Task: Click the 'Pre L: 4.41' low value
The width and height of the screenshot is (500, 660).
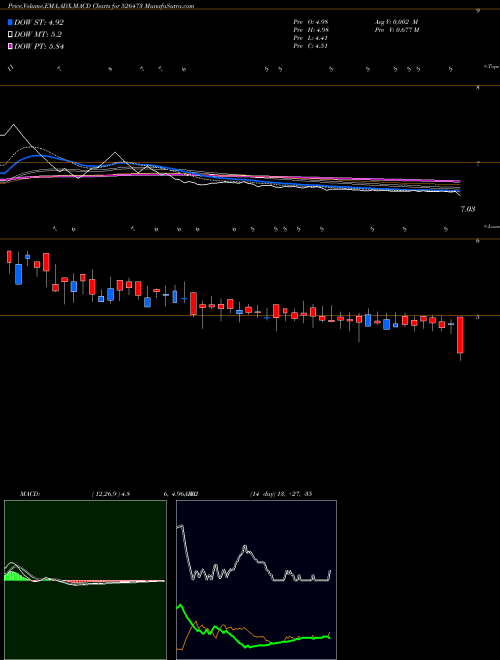Action: click(311, 38)
